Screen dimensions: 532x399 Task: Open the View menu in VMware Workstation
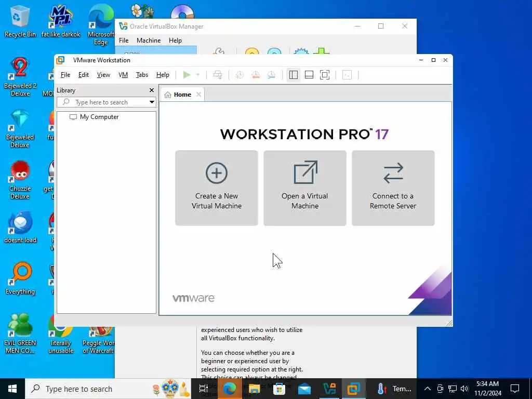[x=103, y=75]
